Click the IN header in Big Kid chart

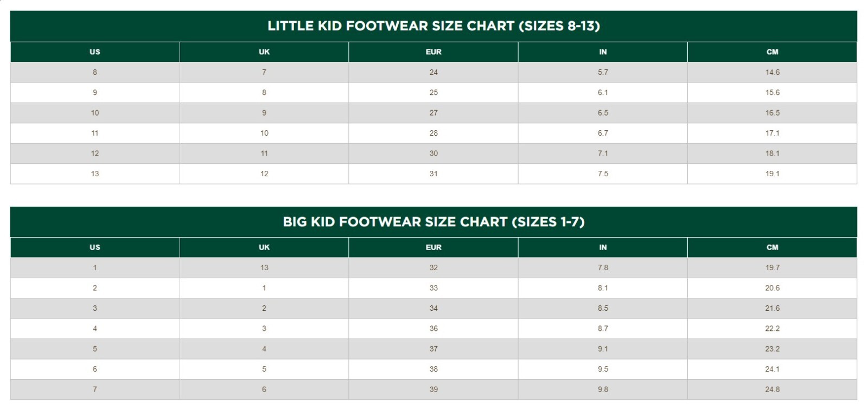coord(603,247)
